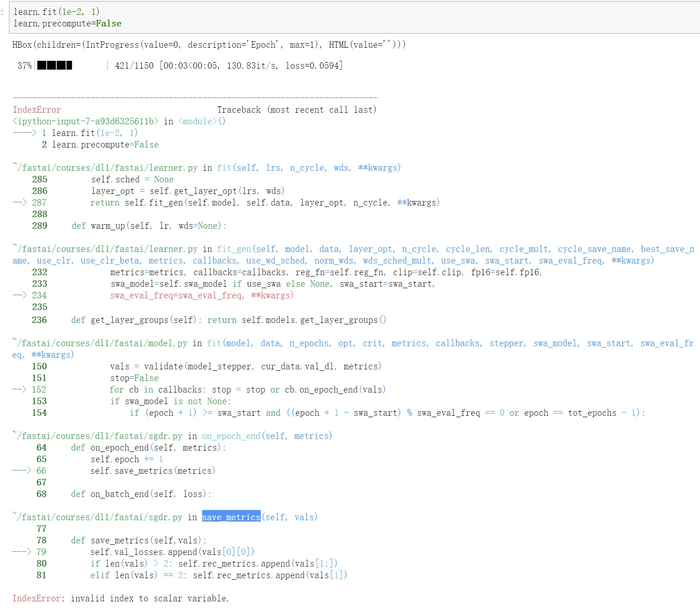
Task: Click inside the learn.fit code cell
Action: click(x=325, y=17)
